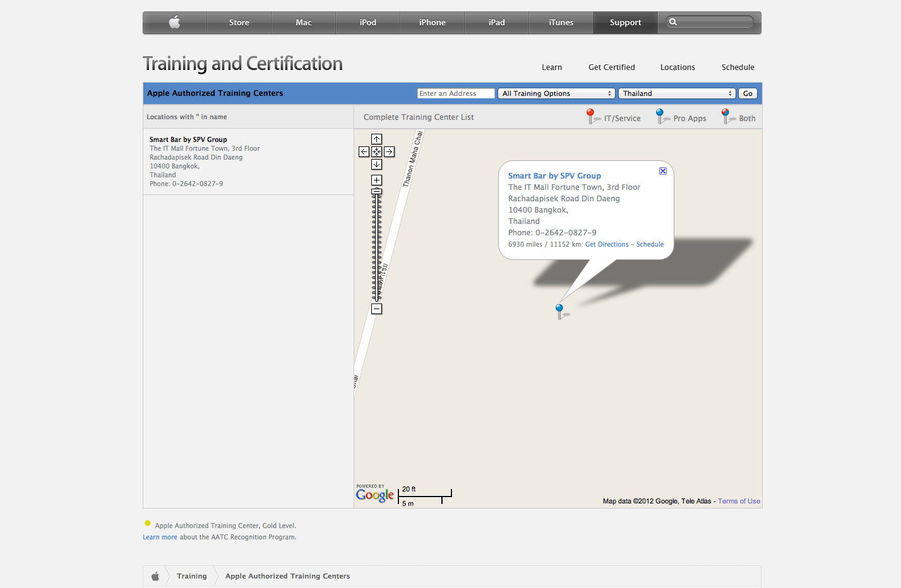Click the Training breadcrumb
Image resolution: width=901 pixels, height=588 pixels.
[x=192, y=576]
